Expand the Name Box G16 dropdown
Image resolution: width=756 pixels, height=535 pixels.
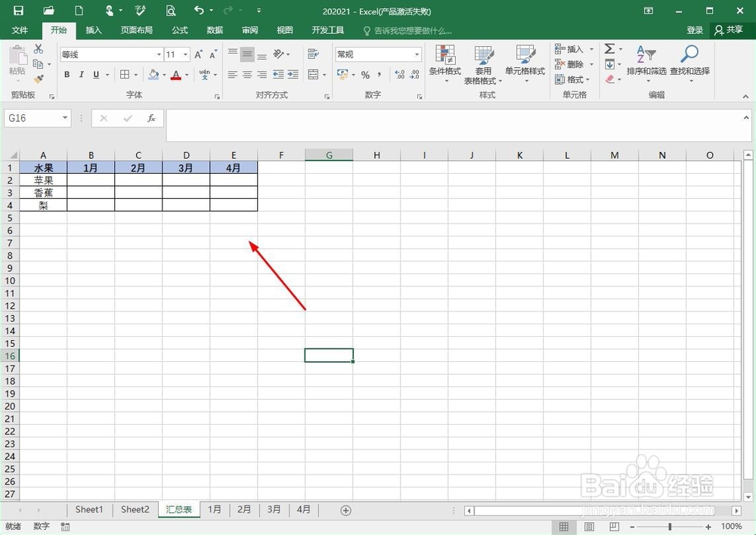pos(65,118)
